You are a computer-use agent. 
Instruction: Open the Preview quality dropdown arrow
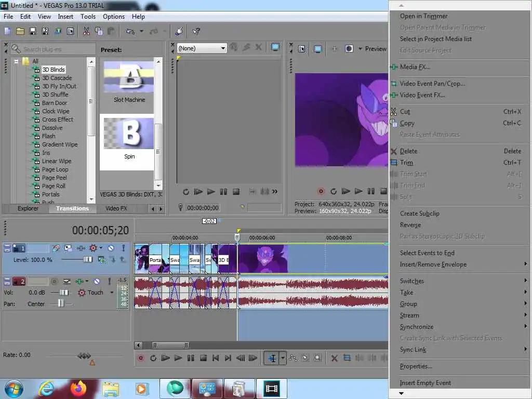click(x=361, y=49)
